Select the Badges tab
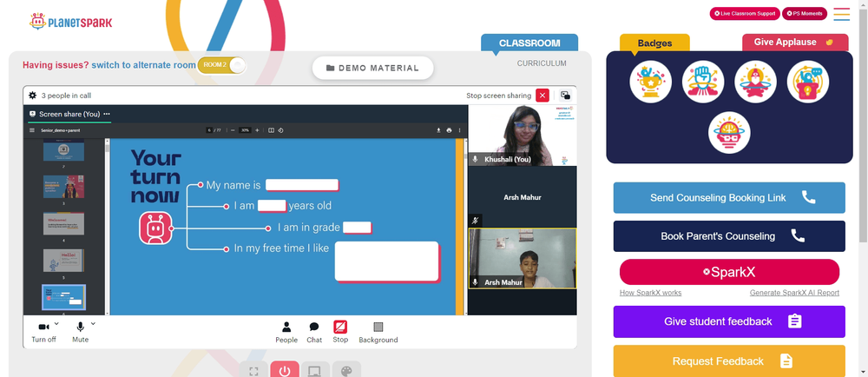868x377 pixels. click(x=654, y=43)
